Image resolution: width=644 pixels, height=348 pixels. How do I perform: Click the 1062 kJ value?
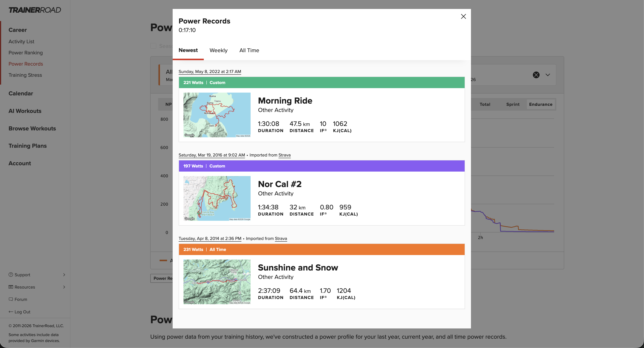click(340, 124)
